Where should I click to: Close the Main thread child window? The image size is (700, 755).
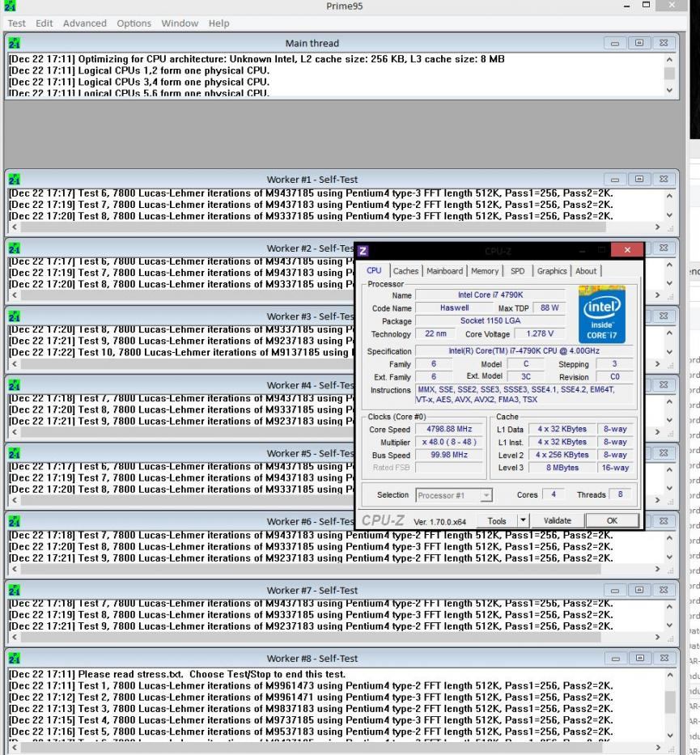pos(664,43)
